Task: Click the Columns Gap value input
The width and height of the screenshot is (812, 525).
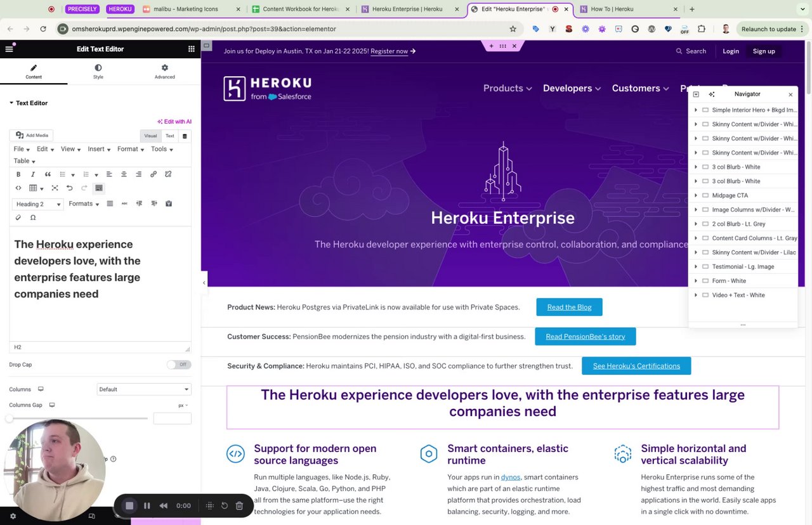Action: [172, 418]
